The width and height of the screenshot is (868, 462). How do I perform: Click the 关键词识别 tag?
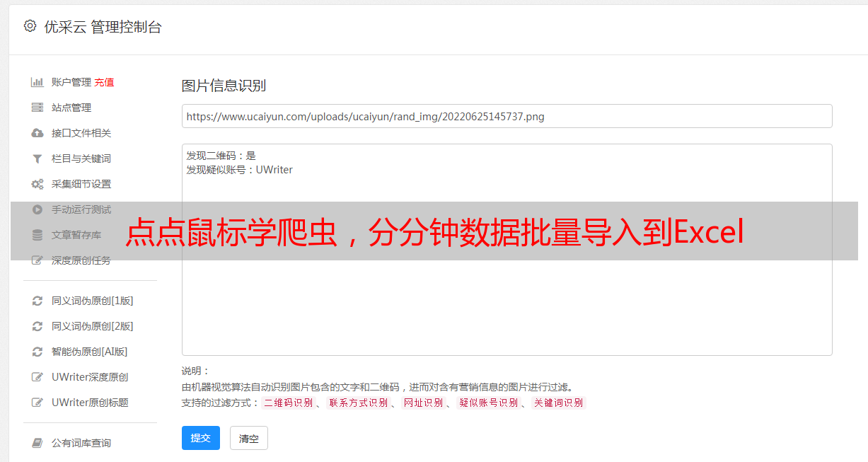click(x=558, y=403)
